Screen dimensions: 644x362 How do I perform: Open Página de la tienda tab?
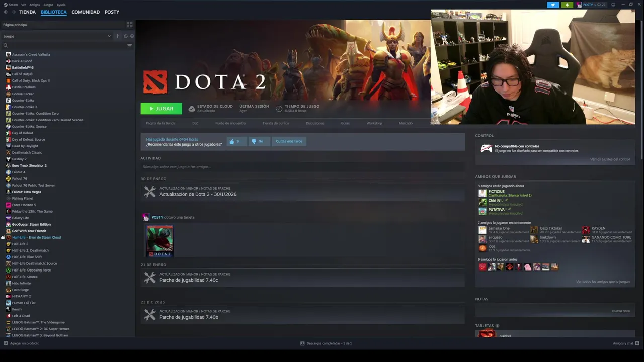point(160,123)
